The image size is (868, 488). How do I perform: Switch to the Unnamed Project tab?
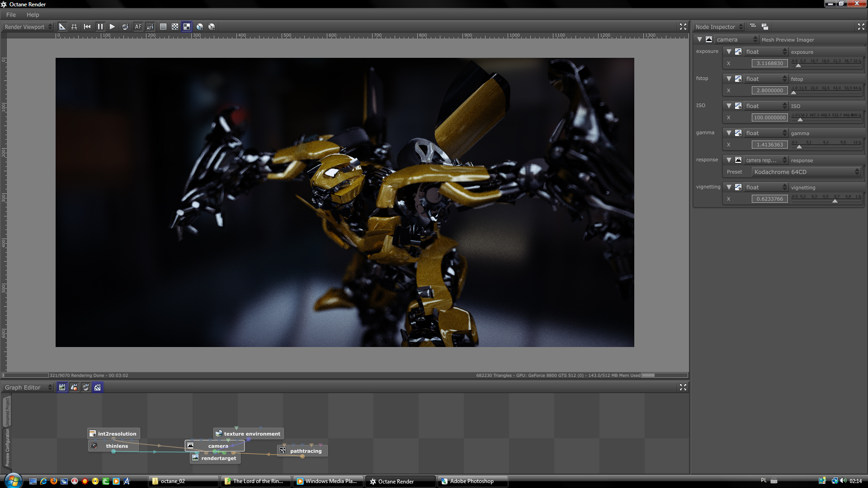click(x=7, y=411)
